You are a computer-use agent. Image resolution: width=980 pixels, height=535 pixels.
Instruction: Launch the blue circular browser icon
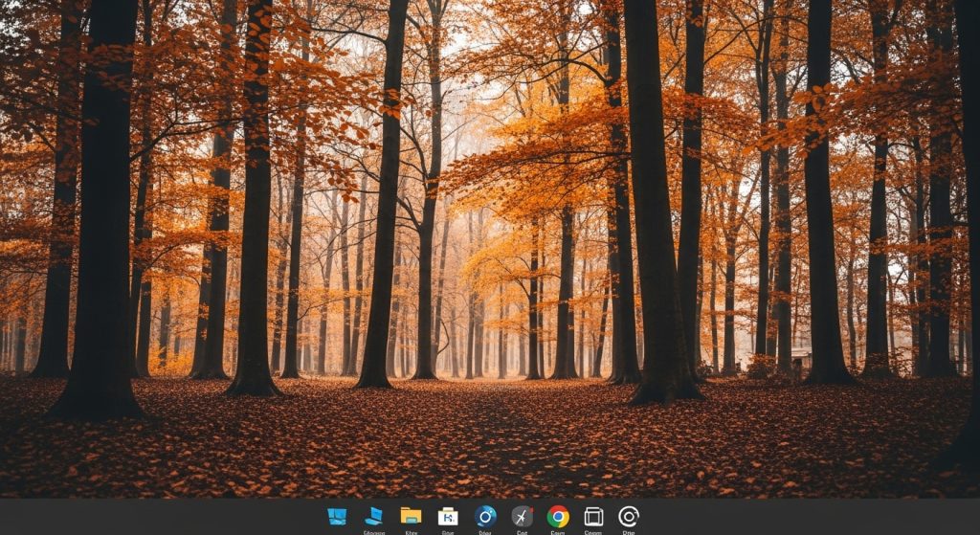(485, 516)
